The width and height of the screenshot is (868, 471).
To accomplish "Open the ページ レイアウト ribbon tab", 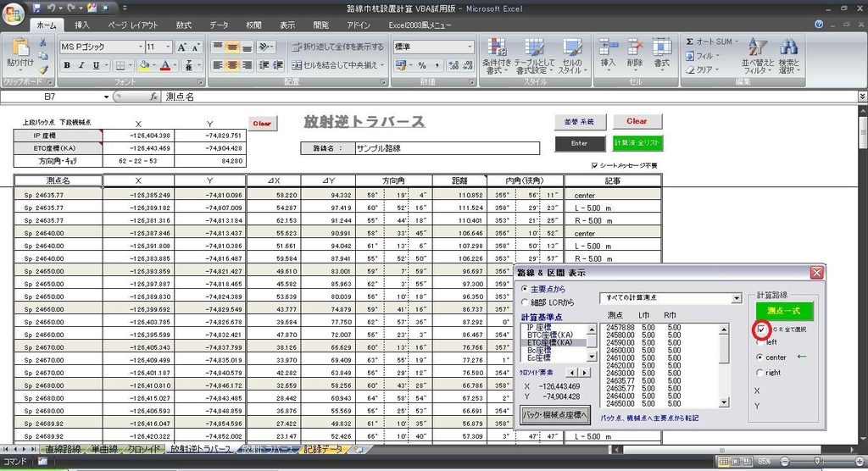I will (x=133, y=25).
